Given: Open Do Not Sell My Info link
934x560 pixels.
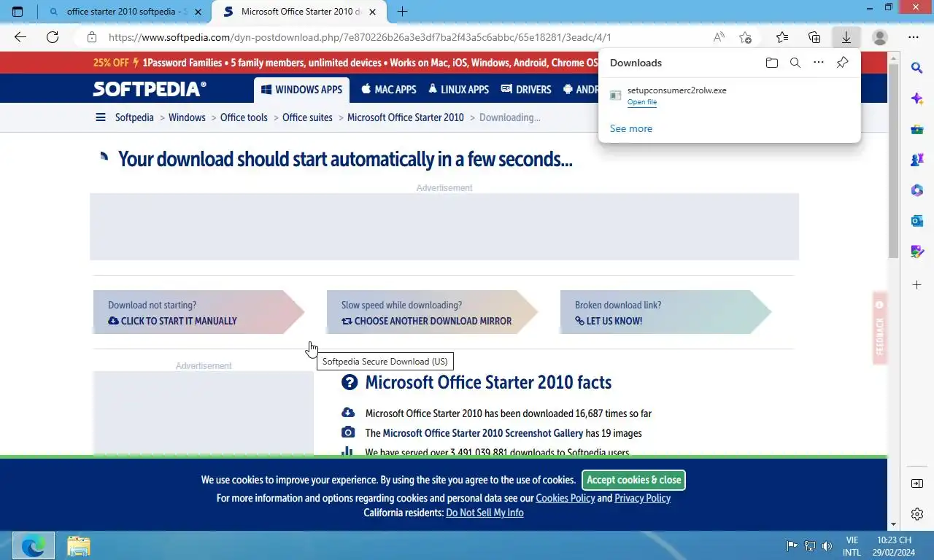Looking at the screenshot, I should tap(485, 513).
